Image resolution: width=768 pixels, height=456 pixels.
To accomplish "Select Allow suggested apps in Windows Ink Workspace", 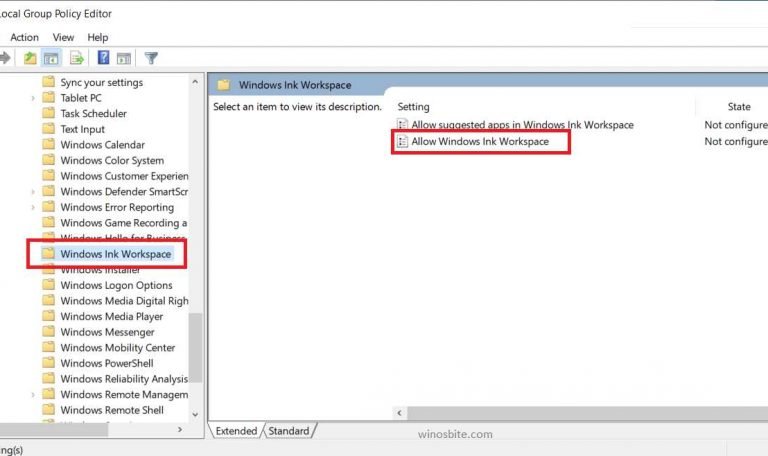I will (522, 125).
